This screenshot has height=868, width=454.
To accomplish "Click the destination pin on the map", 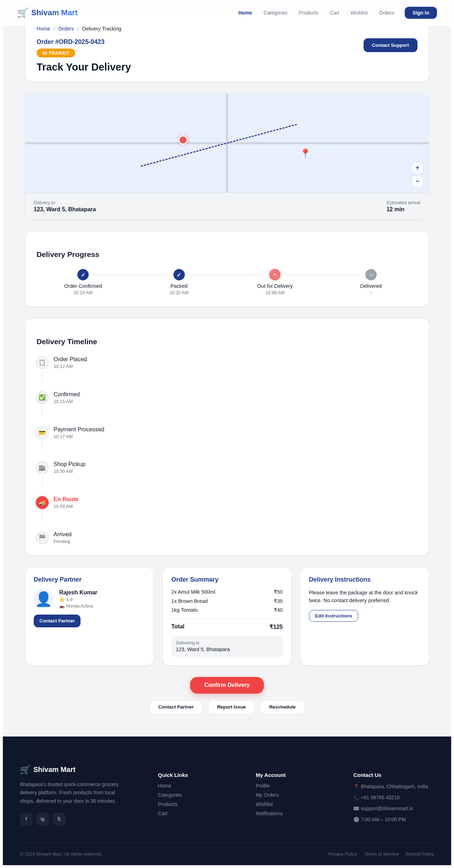I will (x=305, y=153).
